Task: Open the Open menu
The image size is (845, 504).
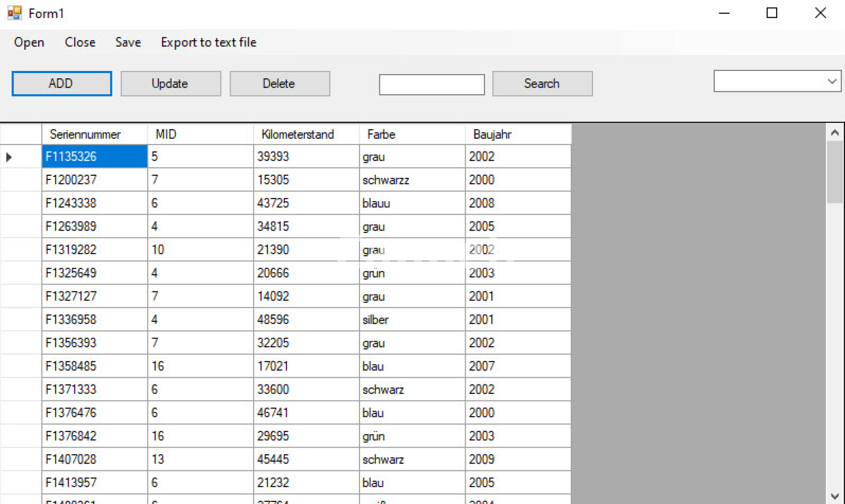Action: click(29, 42)
